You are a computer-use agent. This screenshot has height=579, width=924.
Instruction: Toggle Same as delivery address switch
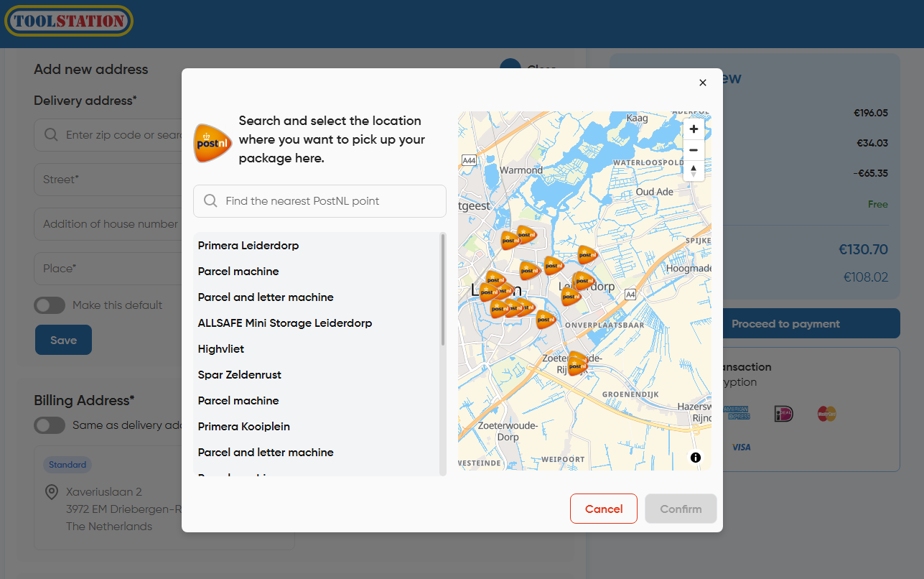(x=50, y=425)
